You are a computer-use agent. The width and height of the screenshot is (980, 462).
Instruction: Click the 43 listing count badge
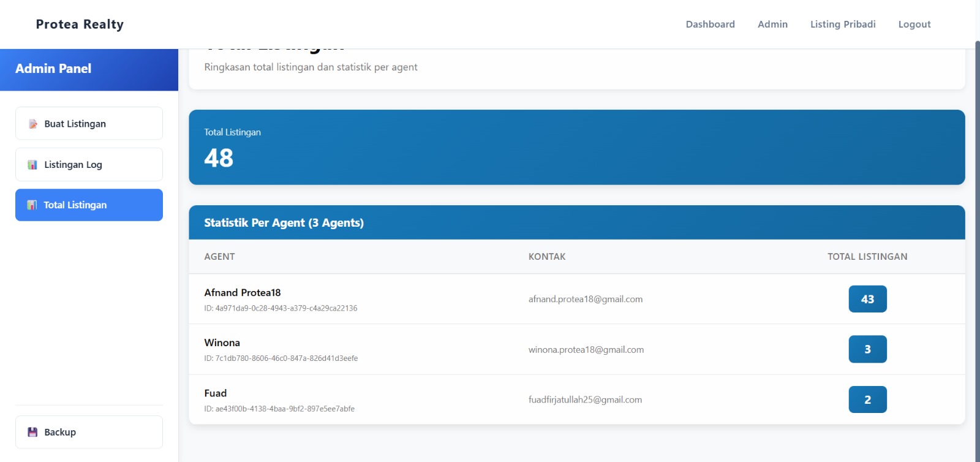[x=867, y=299]
